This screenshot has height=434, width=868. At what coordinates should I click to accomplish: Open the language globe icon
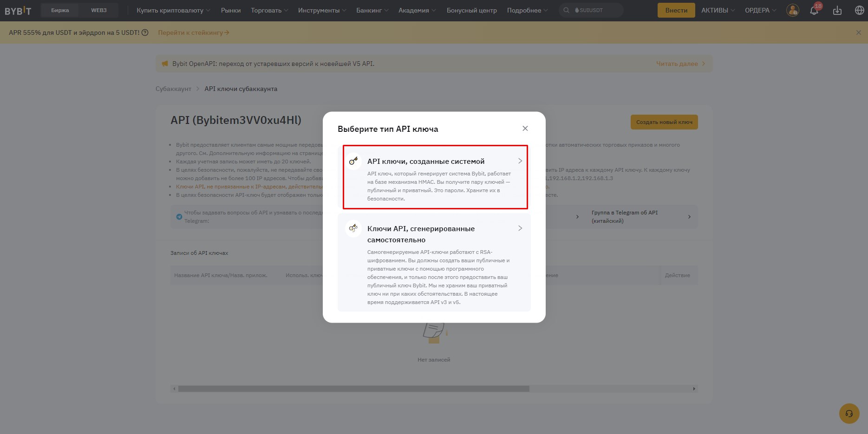coord(859,10)
